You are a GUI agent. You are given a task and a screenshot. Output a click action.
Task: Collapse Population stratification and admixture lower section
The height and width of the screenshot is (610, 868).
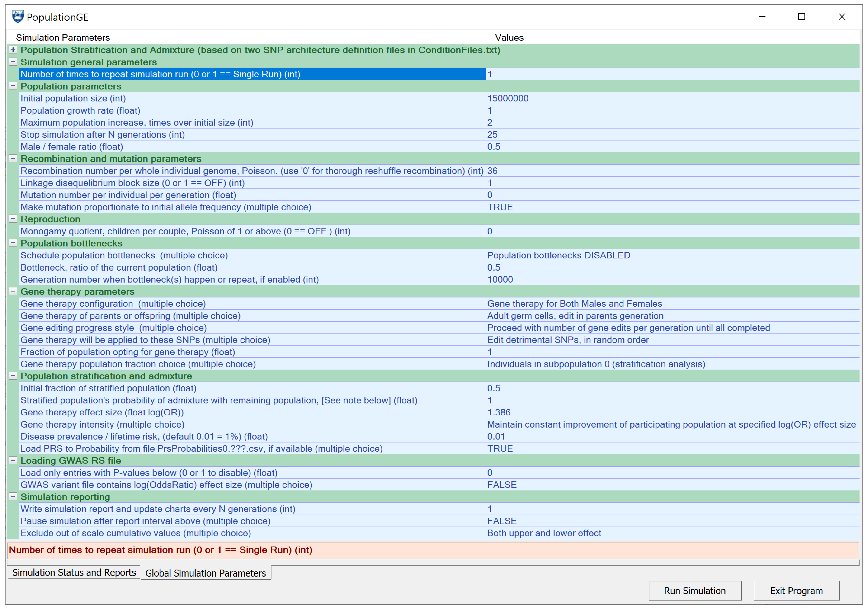13,376
